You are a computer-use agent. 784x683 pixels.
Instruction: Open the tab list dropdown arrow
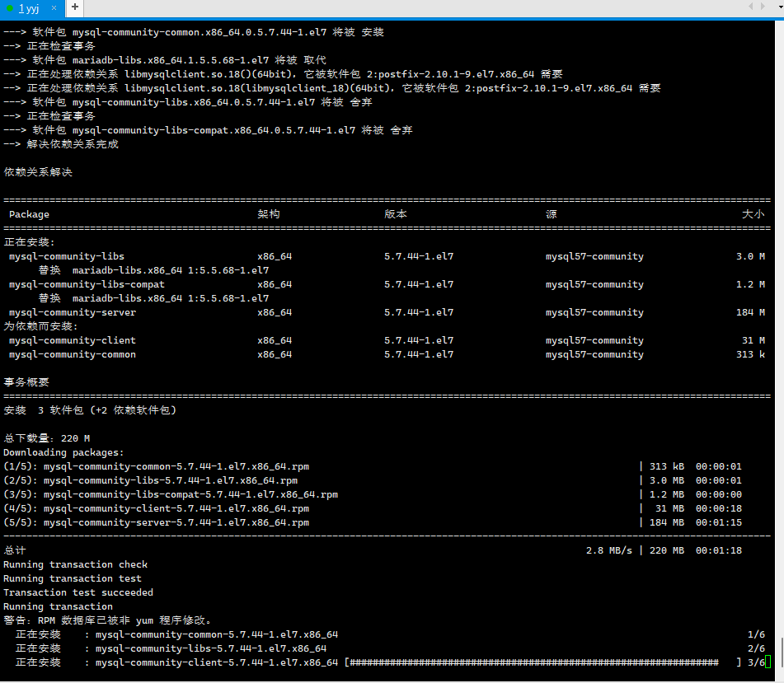781,7
